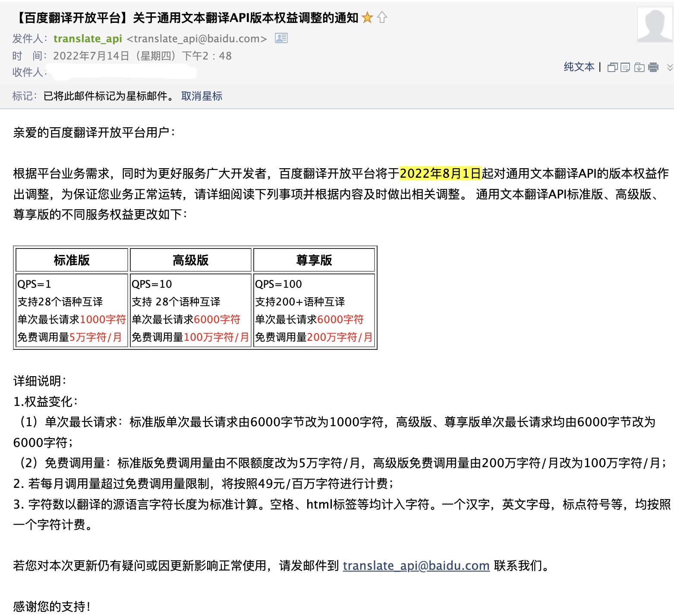Click the note/memo icon in the header toolbar

625,67
